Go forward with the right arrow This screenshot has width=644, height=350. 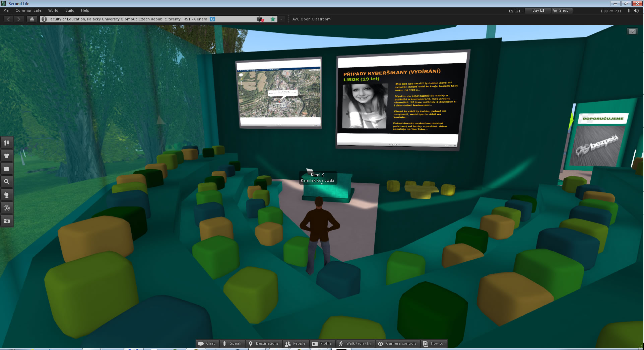pos(19,19)
